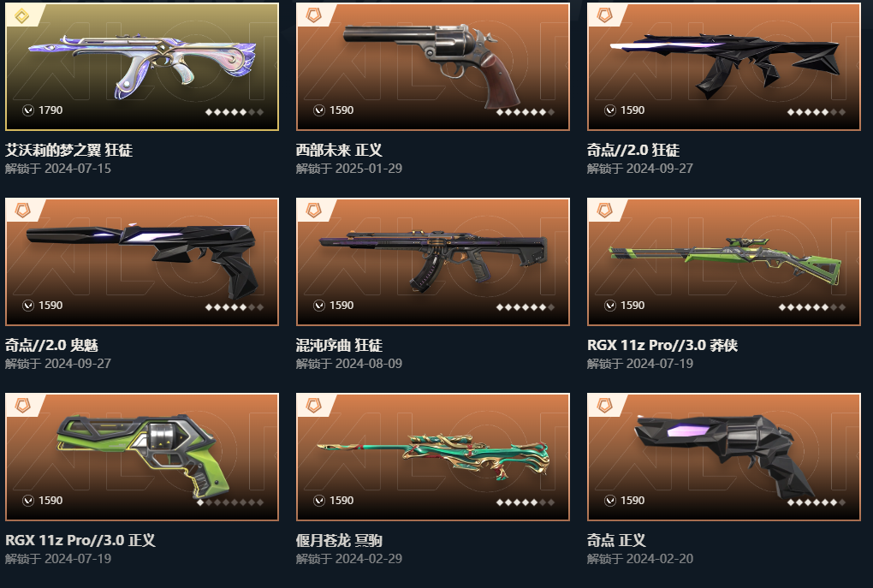The height and width of the screenshot is (588, 873).
Task: Click the 奇点 正义 skin name
Action: [x=615, y=540]
